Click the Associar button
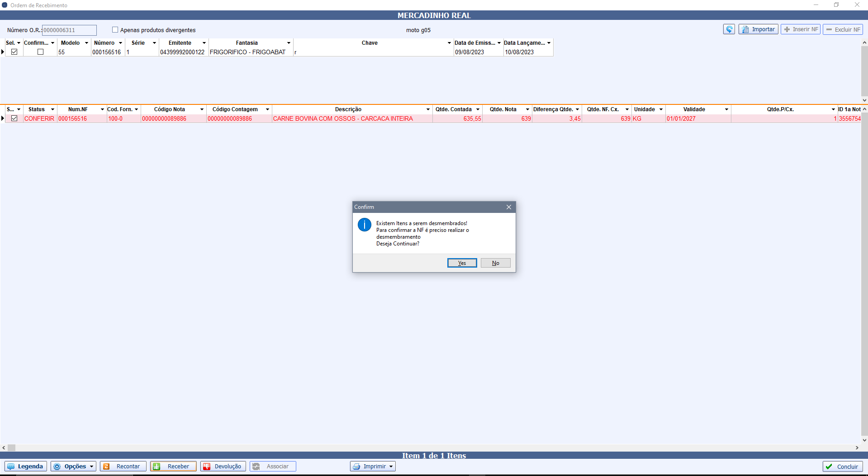This screenshot has height=476, width=868. point(273,467)
